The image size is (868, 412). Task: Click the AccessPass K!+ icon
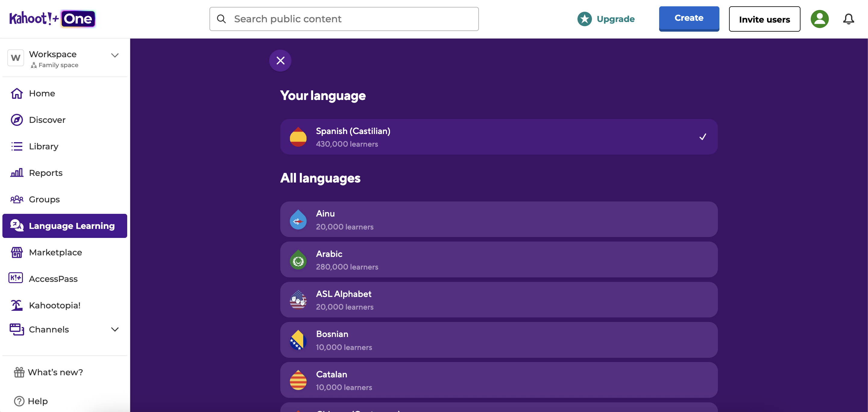(16, 278)
